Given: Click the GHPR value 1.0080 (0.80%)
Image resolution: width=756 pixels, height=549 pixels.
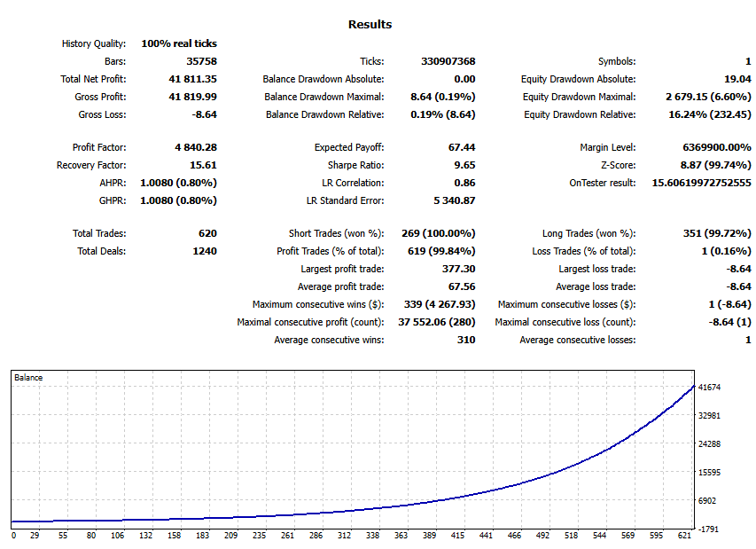Looking at the screenshot, I should pyautogui.click(x=178, y=200).
